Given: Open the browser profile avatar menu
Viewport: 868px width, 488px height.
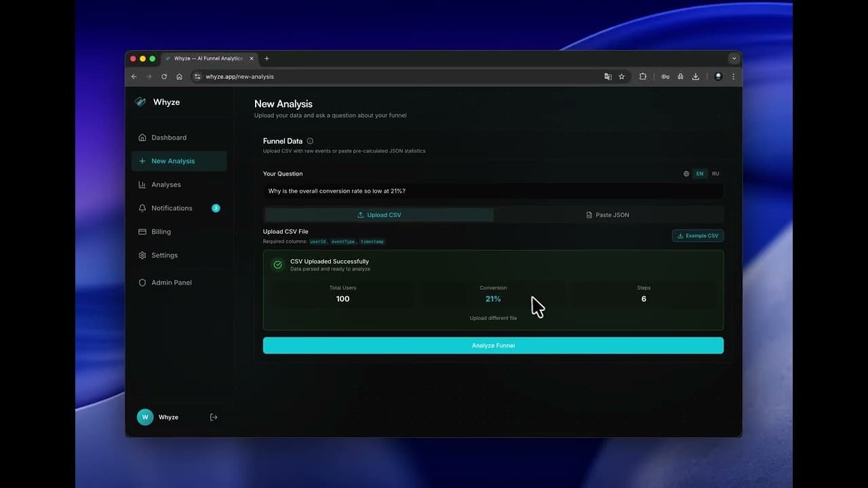Looking at the screenshot, I should point(717,77).
